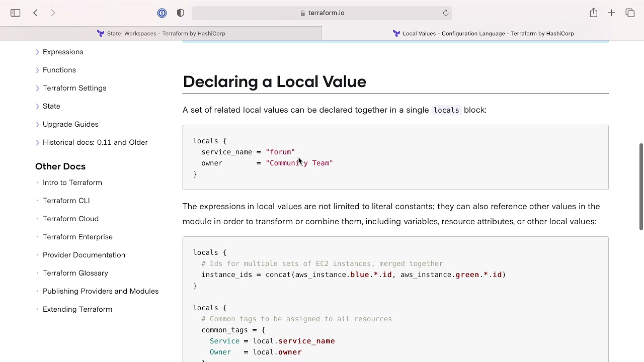The image size is (644, 362).
Task: Open Terraform Enterprise link
Action: click(x=77, y=237)
